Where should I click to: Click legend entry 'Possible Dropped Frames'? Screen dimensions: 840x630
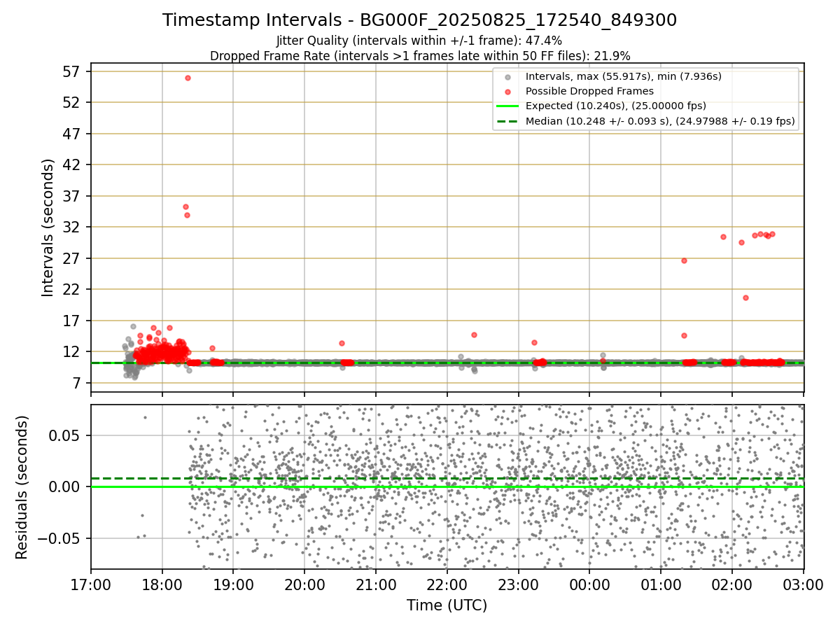coord(589,91)
